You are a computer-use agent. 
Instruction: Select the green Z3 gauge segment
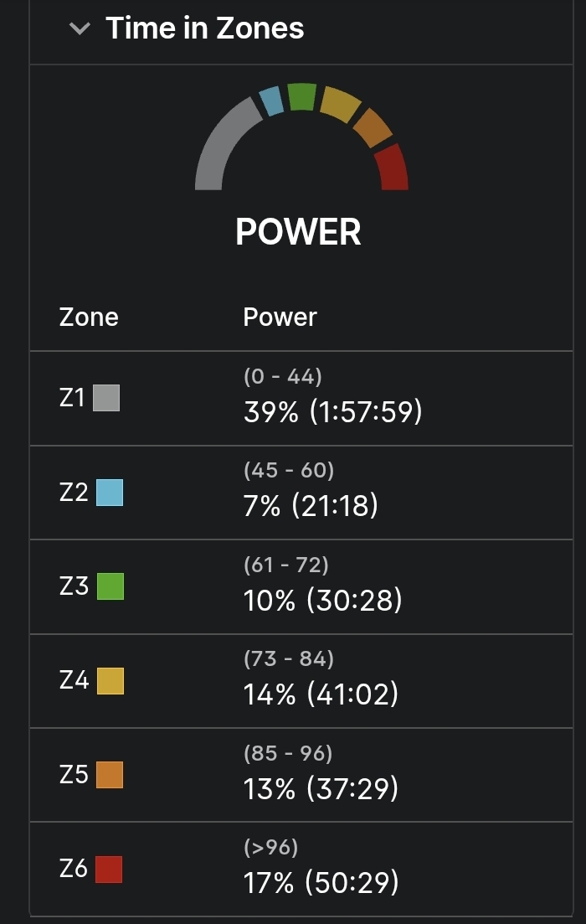pos(301,96)
